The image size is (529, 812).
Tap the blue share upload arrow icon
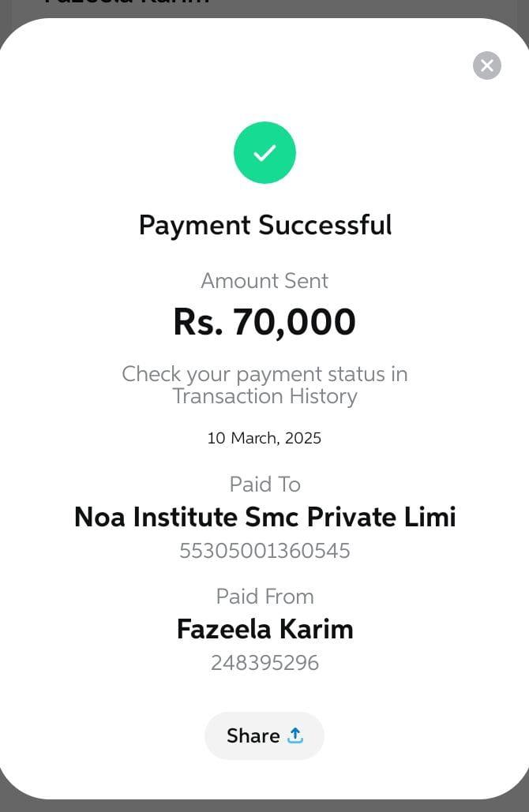[x=295, y=735]
